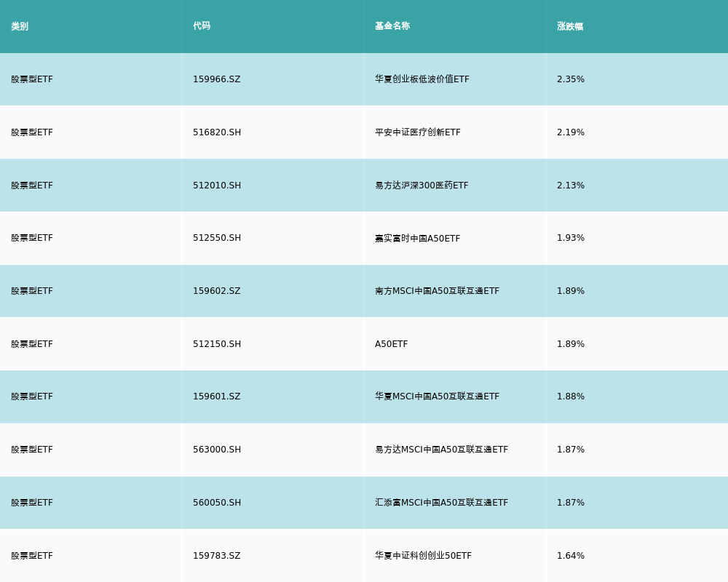Select fund code 159966.SZ

[216, 79]
